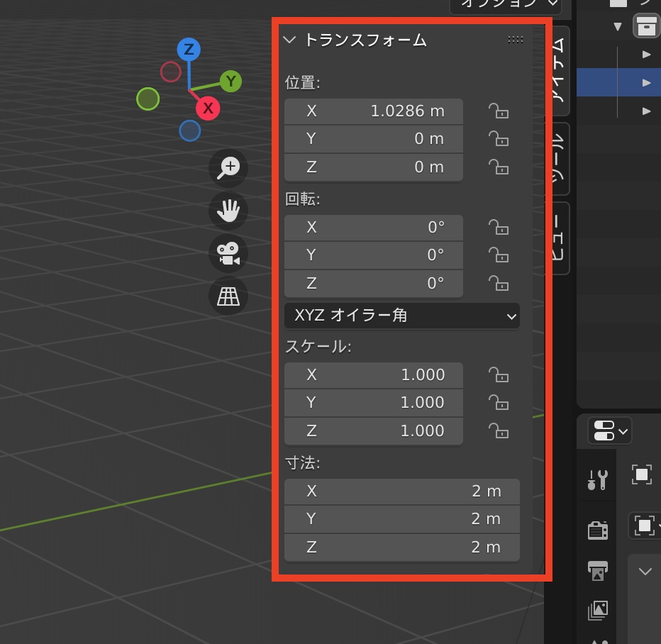
Task: Open the Tool properties wrench tab
Action: 597,480
